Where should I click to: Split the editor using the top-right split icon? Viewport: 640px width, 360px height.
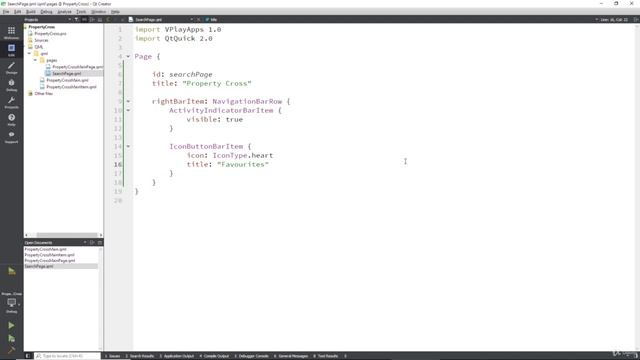[x=636, y=19]
